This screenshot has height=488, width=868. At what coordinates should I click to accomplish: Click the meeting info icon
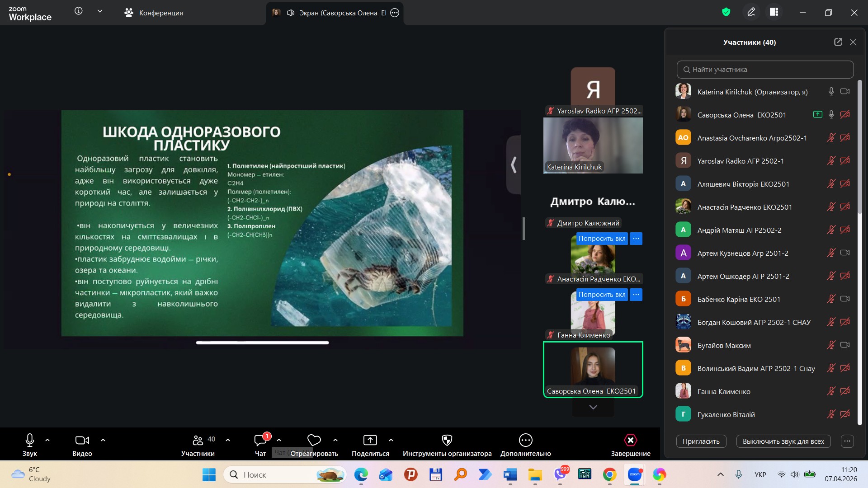pos(79,11)
